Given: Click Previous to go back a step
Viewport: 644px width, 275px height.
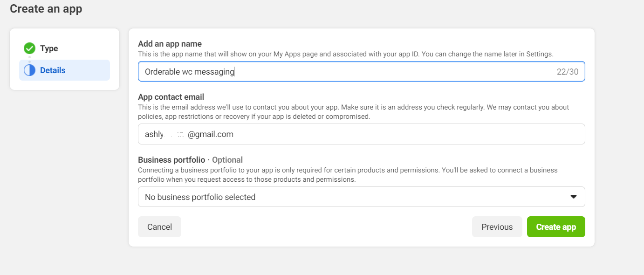Looking at the screenshot, I should (497, 227).
